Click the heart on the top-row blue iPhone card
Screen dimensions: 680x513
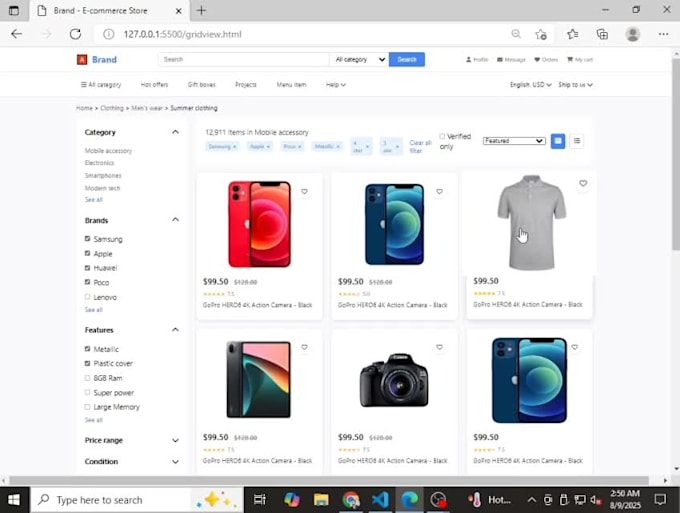point(439,192)
